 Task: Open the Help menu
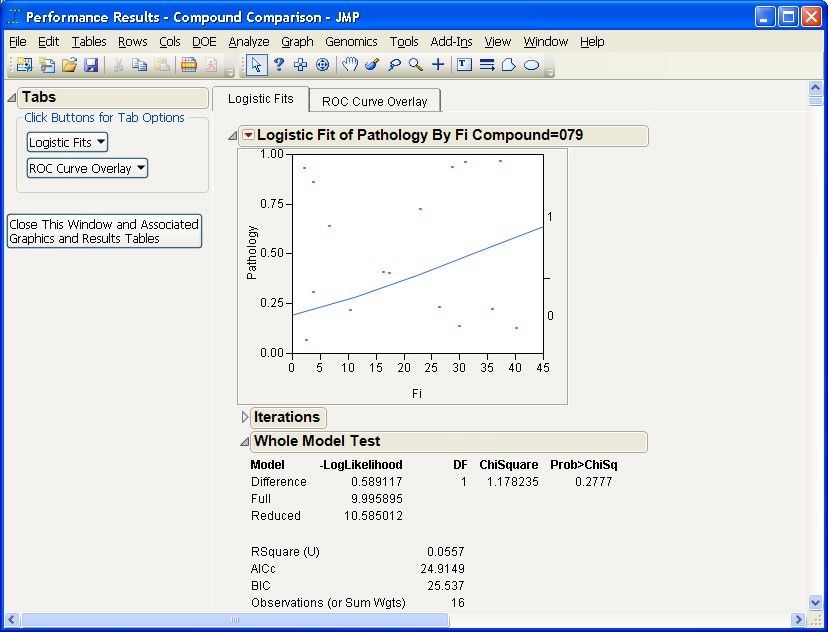(x=592, y=42)
